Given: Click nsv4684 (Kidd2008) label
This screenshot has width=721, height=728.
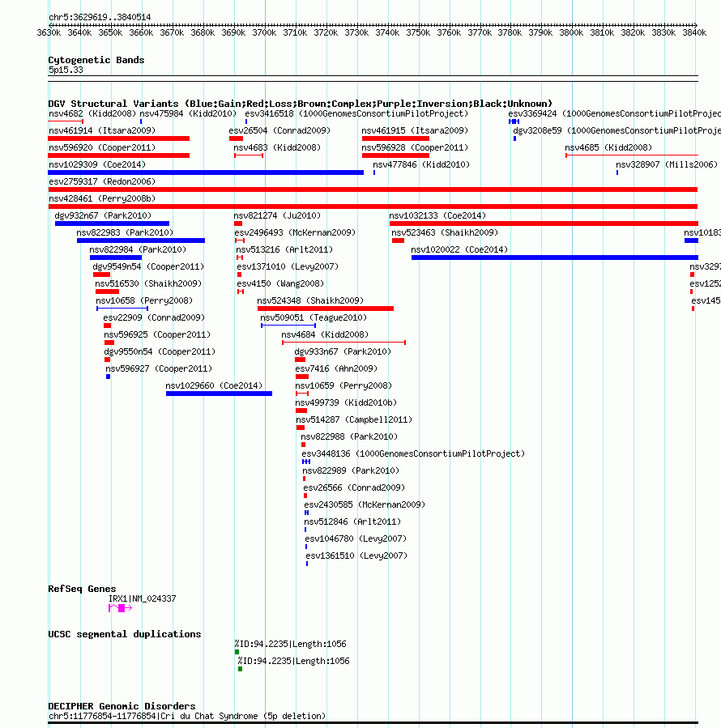Looking at the screenshot, I should coord(325,334).
